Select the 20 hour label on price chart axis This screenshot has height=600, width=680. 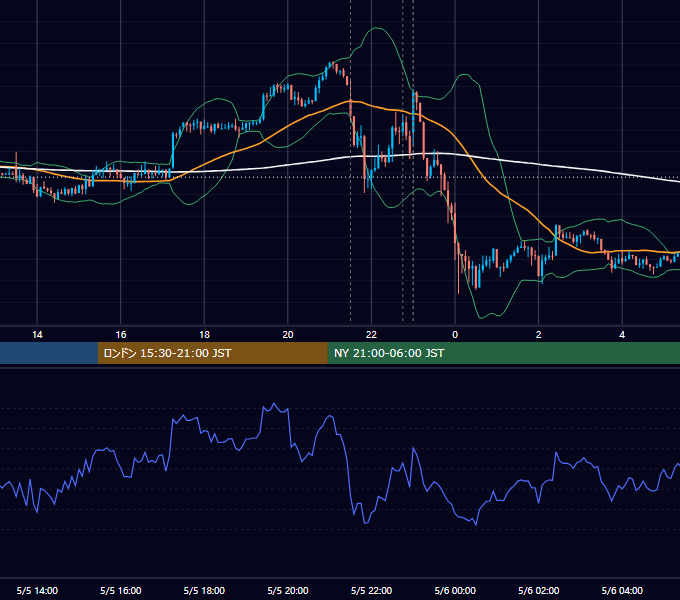(288, 335)
